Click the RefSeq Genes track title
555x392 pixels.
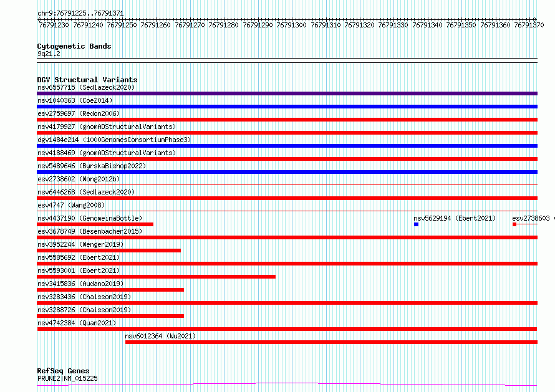(x=63, y=371)
